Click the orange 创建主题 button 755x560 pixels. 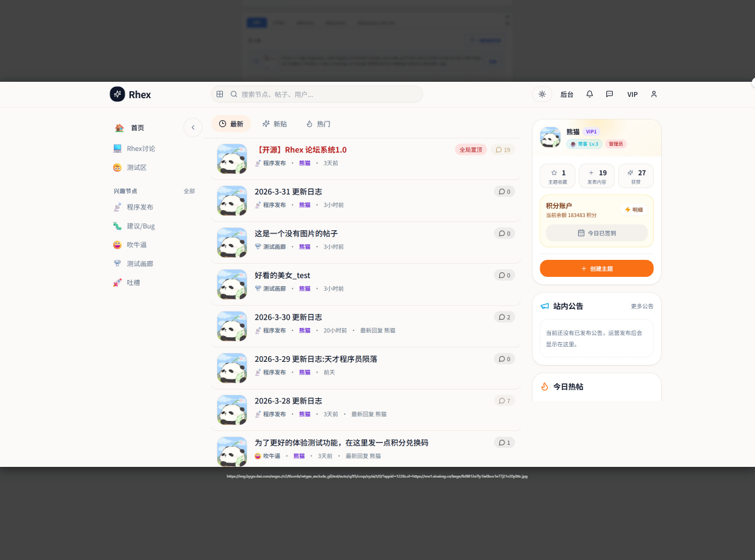(x=596, y=269)
